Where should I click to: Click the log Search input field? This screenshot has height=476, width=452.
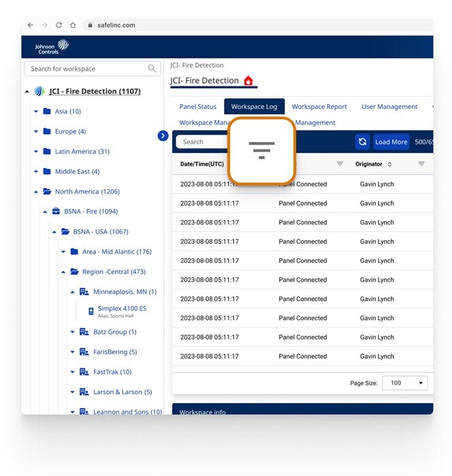coord(202,142)
